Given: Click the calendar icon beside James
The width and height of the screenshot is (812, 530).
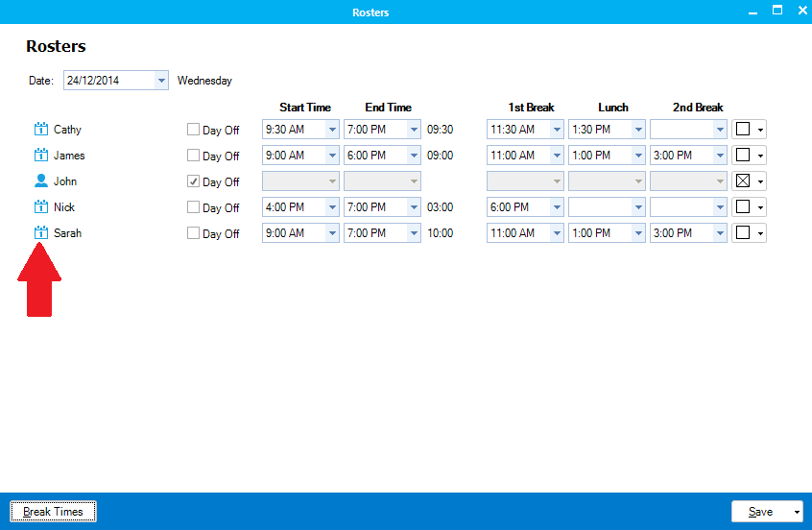Looking at the screenshot, I should coord(40,156).
